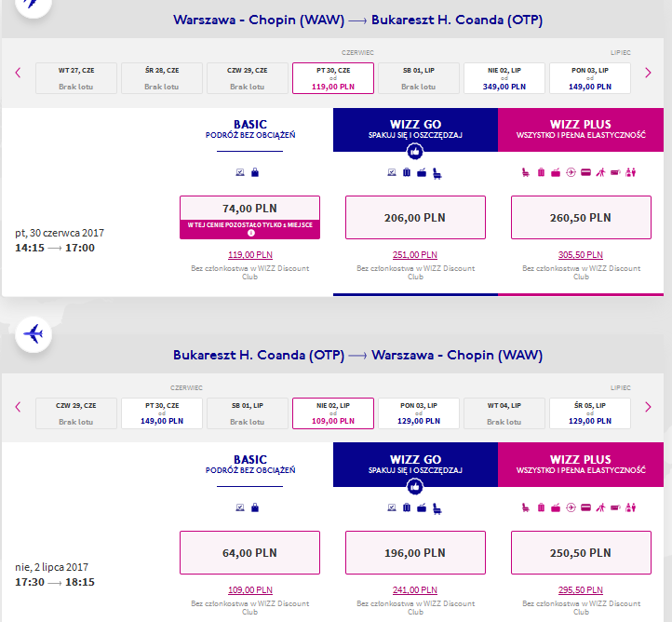Click the plane icon beside Bukareszt–Warszawa heading
Viewport: 672px width, 622px height.
(34, 334)
